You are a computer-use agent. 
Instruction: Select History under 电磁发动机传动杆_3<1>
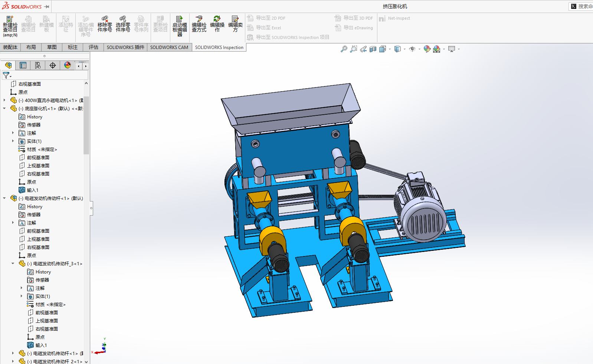pos(39,272)
